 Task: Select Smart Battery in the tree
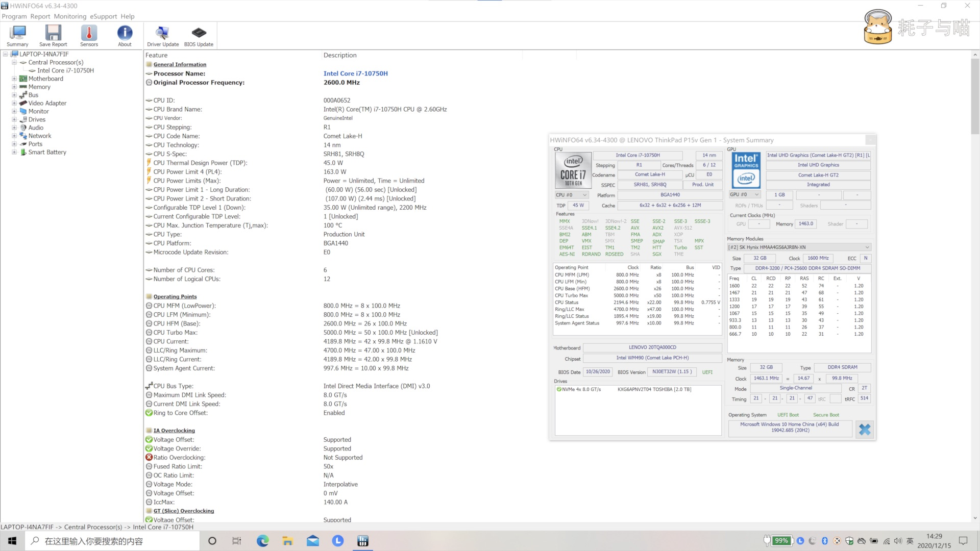click(47, 152)
